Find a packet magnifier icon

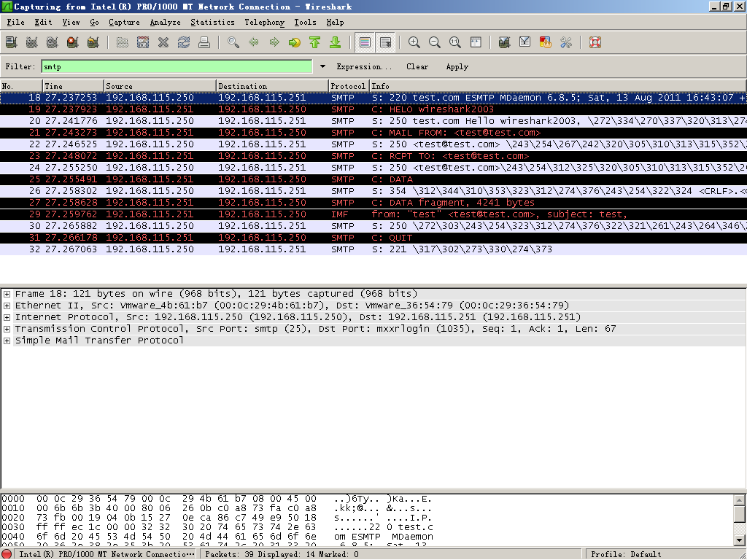click(233, 42)
